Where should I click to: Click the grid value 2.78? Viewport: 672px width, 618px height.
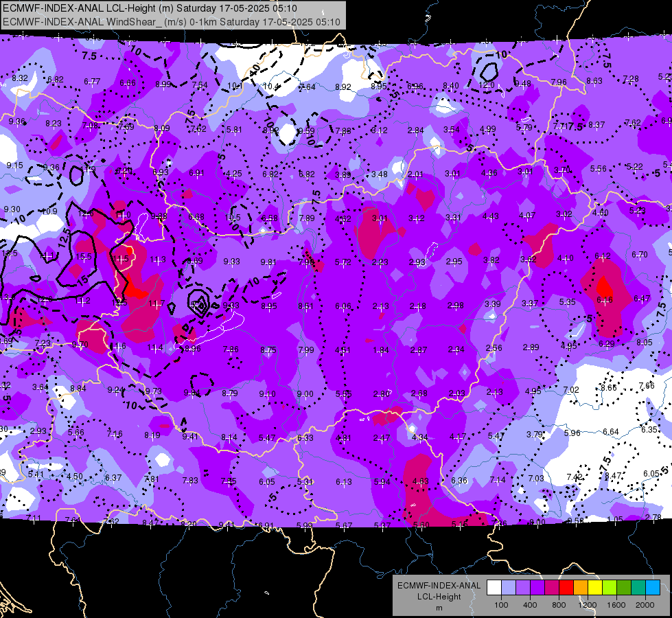click(x=653, y=517)
